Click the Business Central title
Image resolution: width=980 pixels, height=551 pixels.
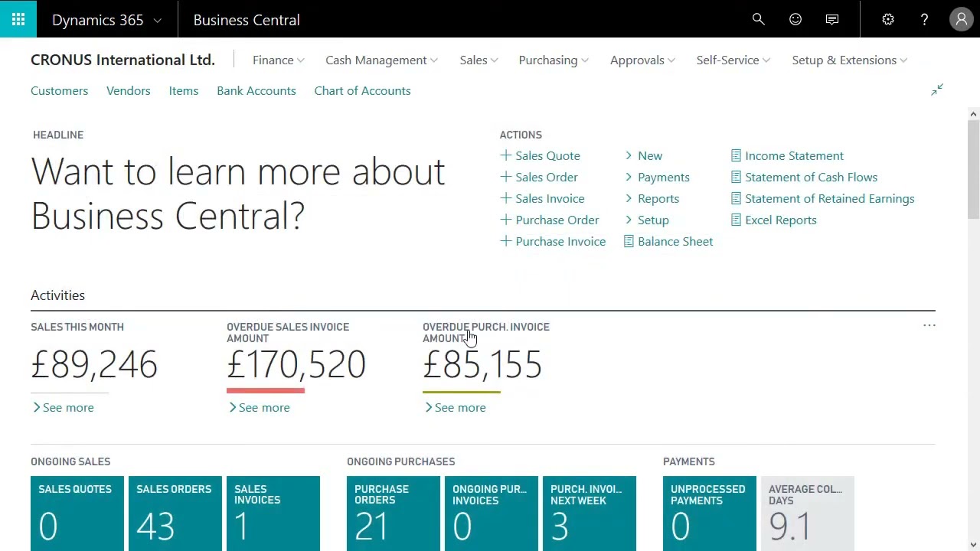[x=247, y=20]
